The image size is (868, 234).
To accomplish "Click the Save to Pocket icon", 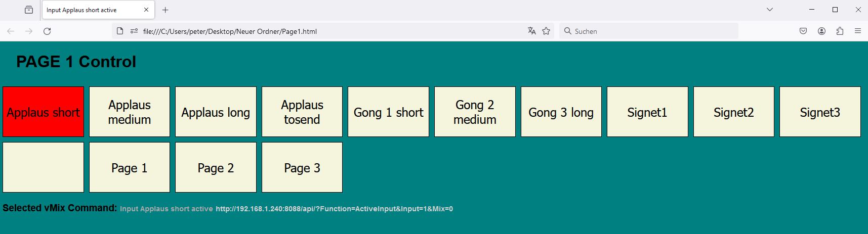I will coord(803,31).
